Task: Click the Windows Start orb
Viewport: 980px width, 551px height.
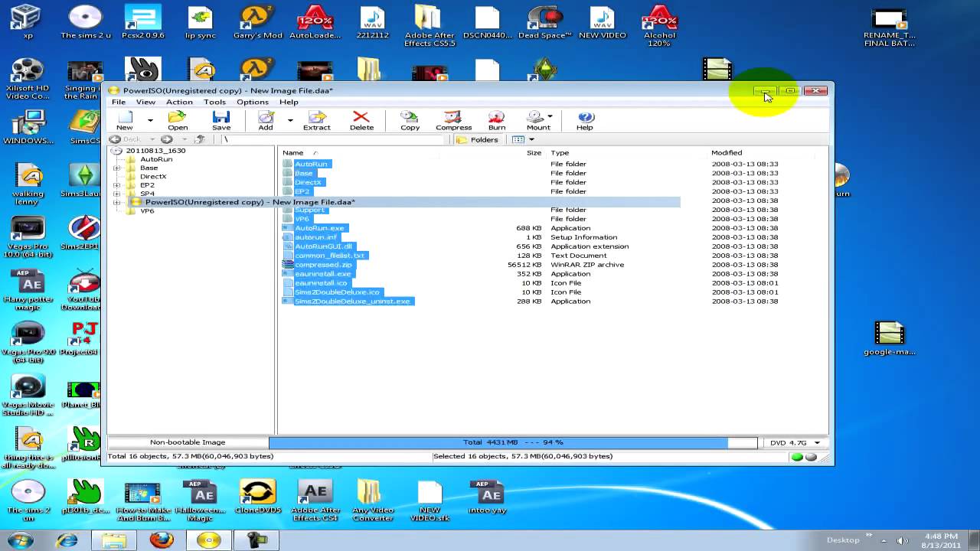Action: (21, 540)
